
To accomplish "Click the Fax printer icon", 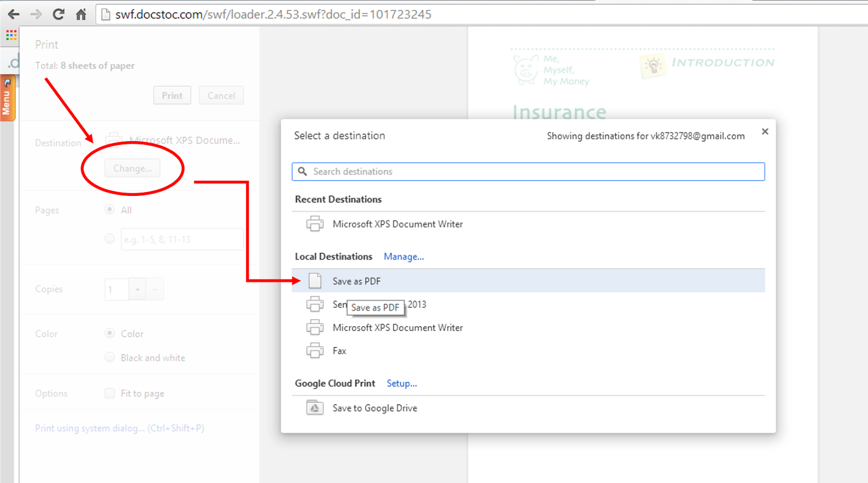I will click(315, 351).
